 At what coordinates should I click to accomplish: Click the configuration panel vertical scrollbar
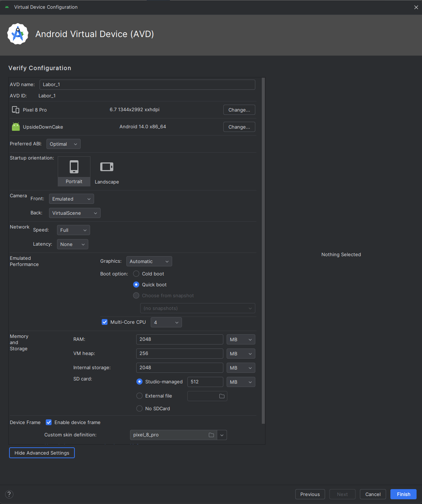point(263,251)
